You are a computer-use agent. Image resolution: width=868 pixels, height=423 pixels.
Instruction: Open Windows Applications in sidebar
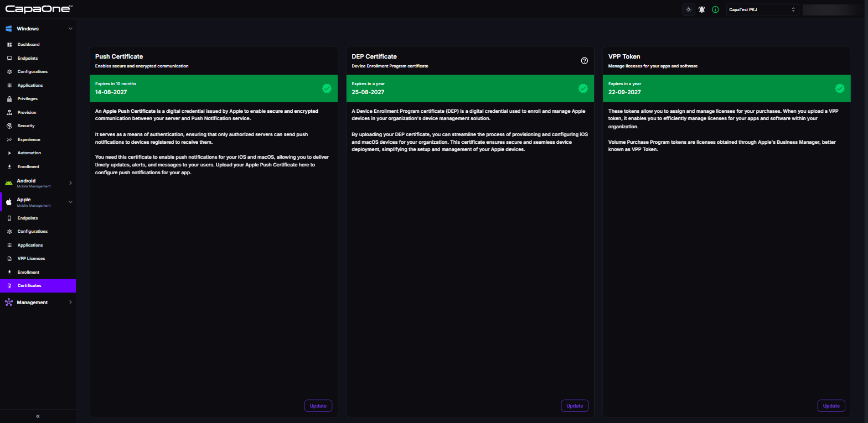click(x=38, y=85)
